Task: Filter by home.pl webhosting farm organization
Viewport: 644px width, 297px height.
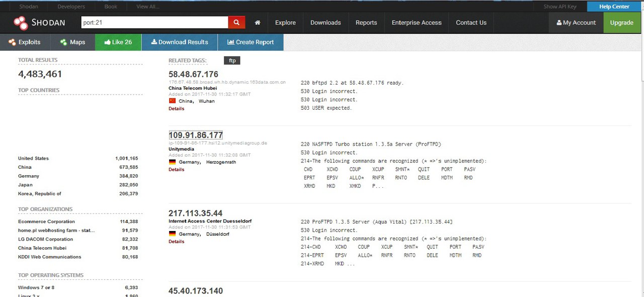Action: (56, 231)
